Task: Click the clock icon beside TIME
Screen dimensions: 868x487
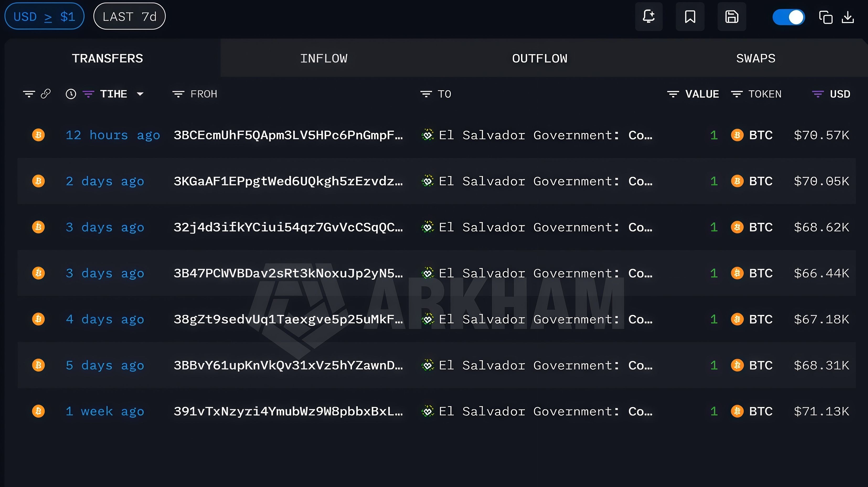Action: pos(71,94)
